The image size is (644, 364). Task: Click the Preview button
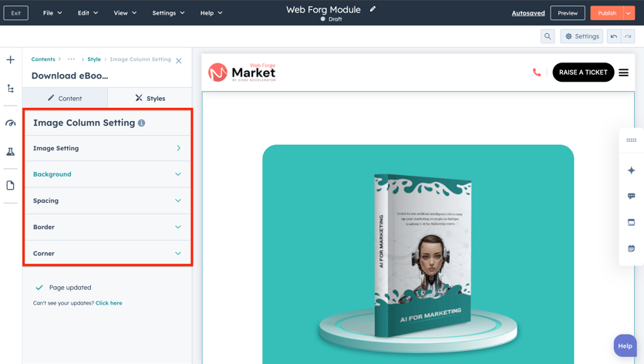click(568, 13)
